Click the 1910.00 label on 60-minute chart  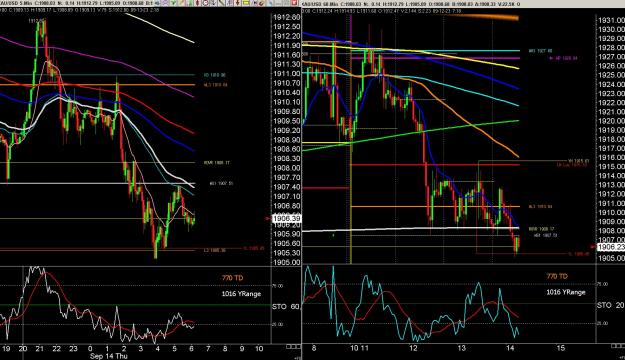coord(611,212)
